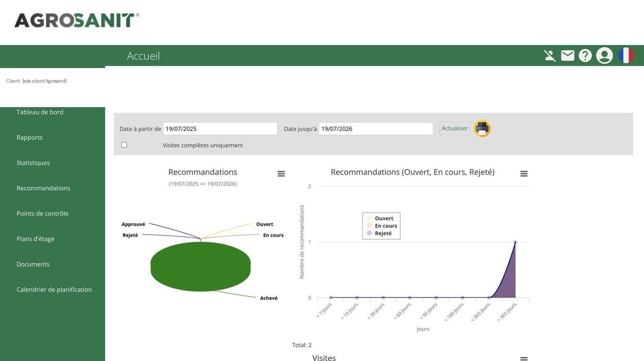Click the Rejeté pie chart label
Image resolution: width=644 pixels, height=361 pixels.
point(130,235)
